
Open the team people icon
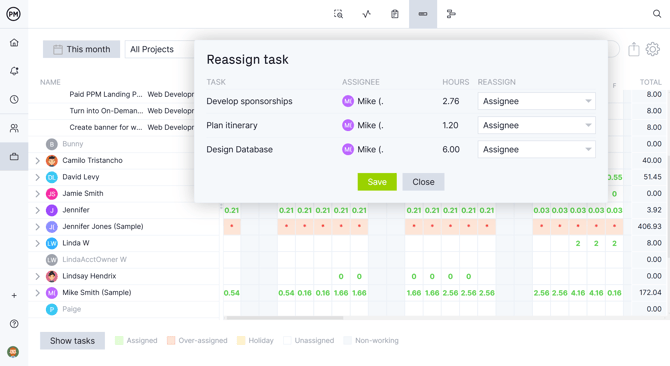14,128
